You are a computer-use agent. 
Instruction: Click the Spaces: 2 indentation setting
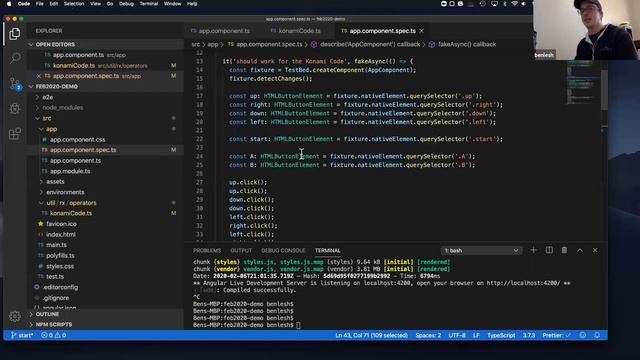pyautogui.click(x=428, y=335)
